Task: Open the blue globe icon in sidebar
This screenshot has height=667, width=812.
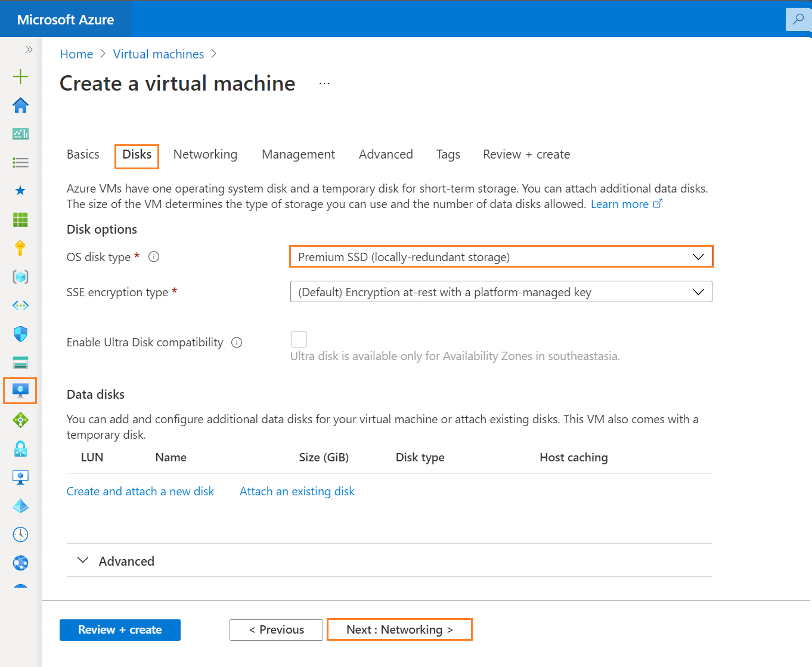Action: point(20,563)
